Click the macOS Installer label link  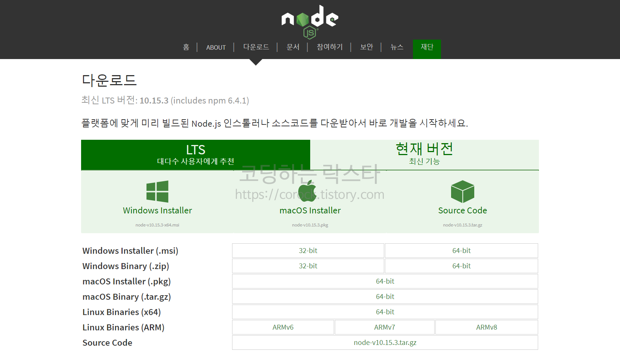click(310, 210)
